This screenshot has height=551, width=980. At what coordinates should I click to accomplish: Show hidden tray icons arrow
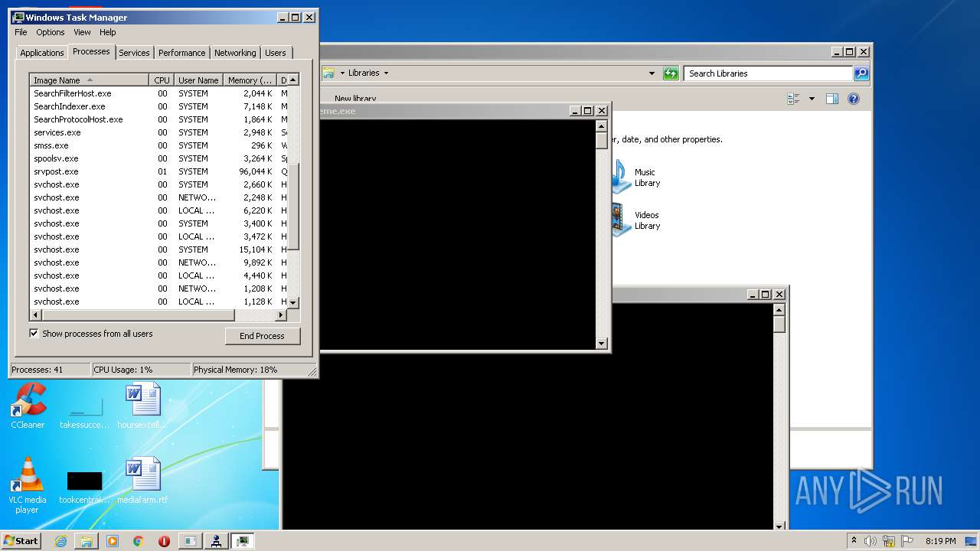854,541
